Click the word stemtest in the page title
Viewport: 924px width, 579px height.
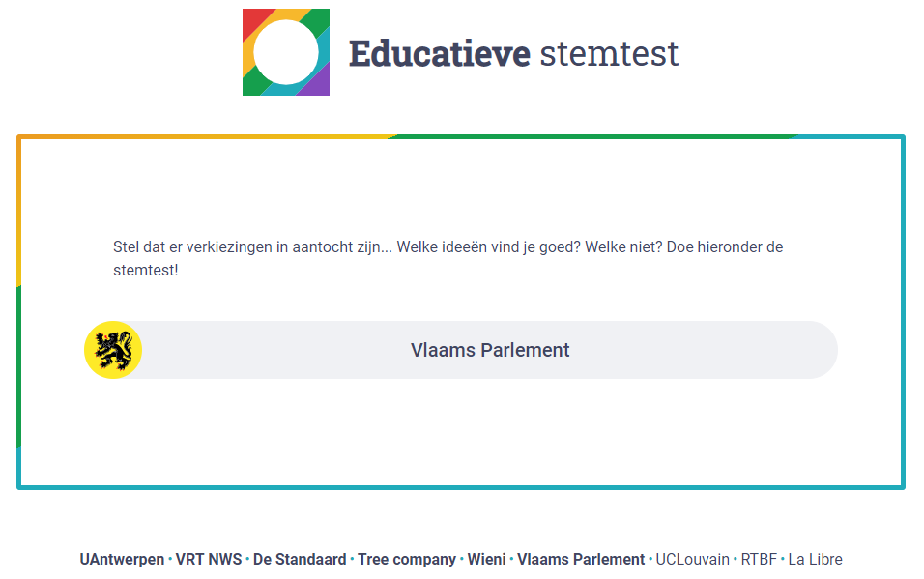pyautogui.click(x=609, y=54)
